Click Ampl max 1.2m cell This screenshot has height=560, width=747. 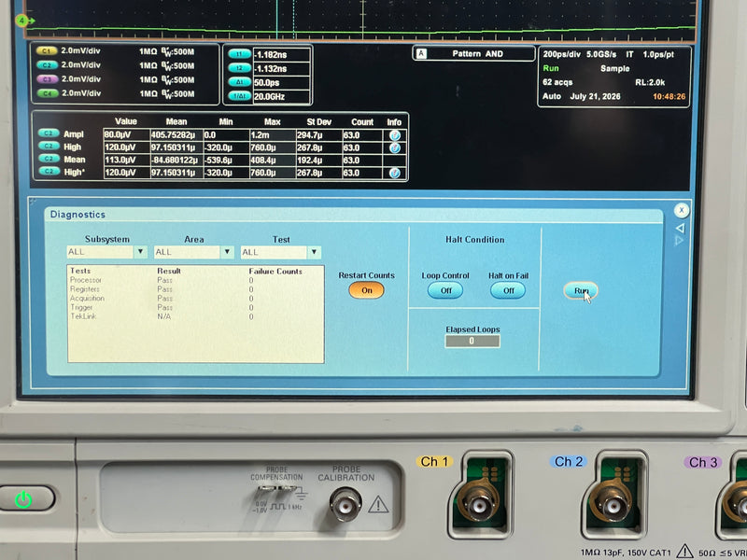(x=273, y=135)
